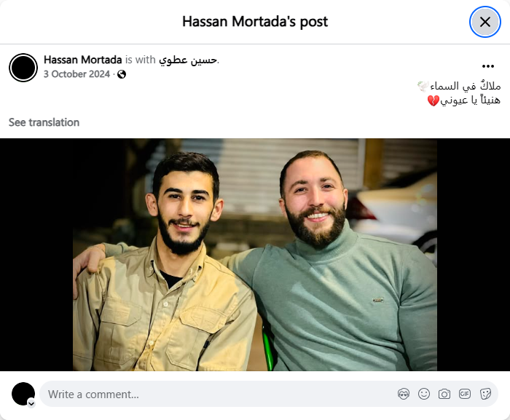Viewport: 510px width, 420px height.
Task: Click your own avatar beside comment box
Action: coord(23,394)
